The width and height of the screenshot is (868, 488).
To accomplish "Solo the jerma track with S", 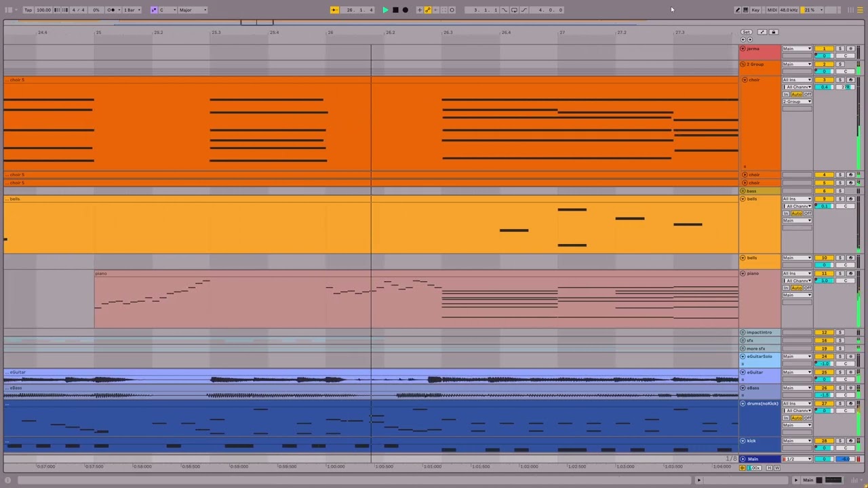I will pyautogui.click(x=840, y=49).
